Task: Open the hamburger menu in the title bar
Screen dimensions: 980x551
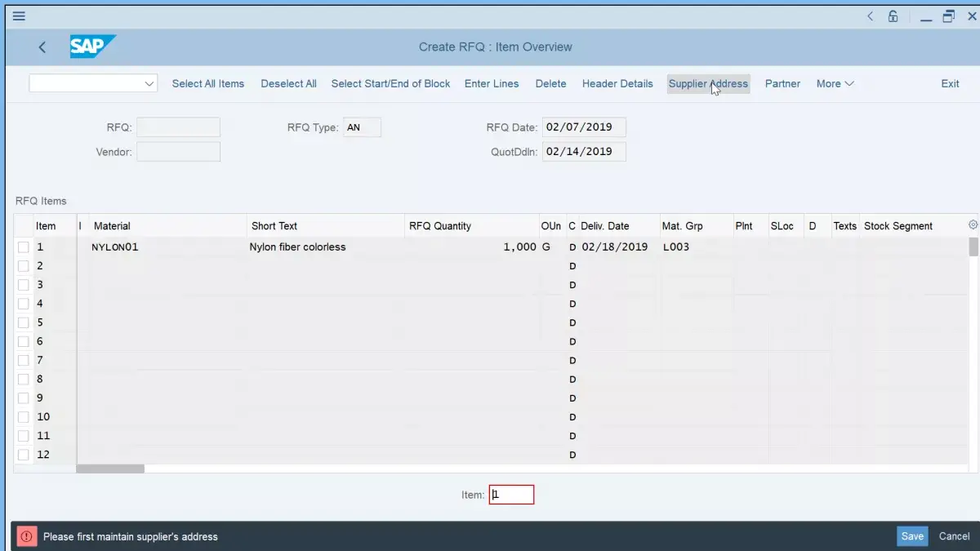Action: (19, 16)
